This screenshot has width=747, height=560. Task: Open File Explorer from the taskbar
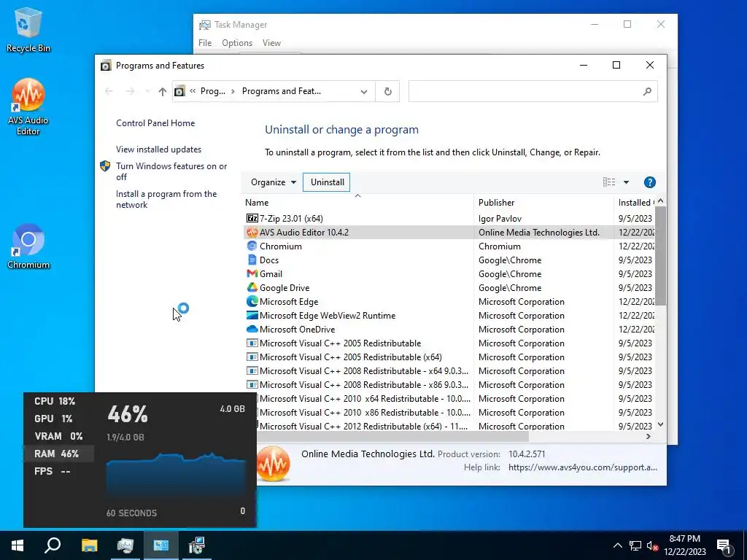89,545
